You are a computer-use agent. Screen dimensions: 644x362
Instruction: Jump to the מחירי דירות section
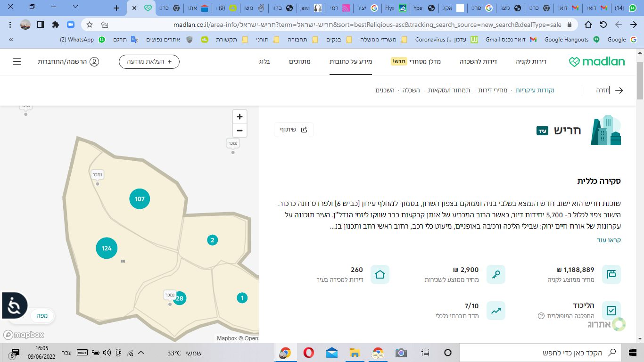493,90
